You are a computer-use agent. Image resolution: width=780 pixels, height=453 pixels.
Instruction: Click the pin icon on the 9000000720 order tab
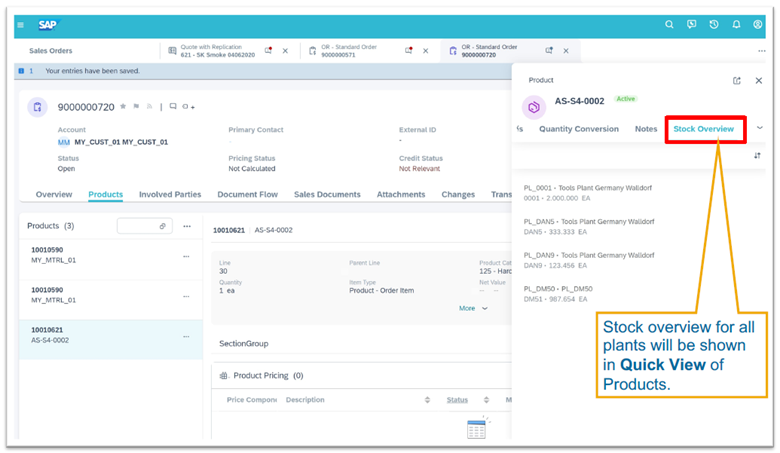tap(549, 50)
